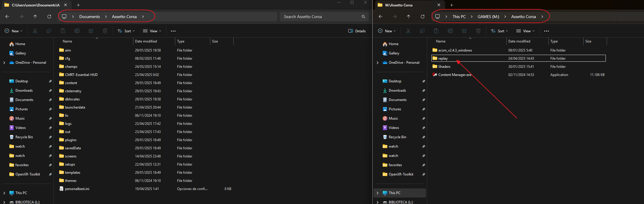Click the Date modified column header in the right window

click(x=519, y=41)
